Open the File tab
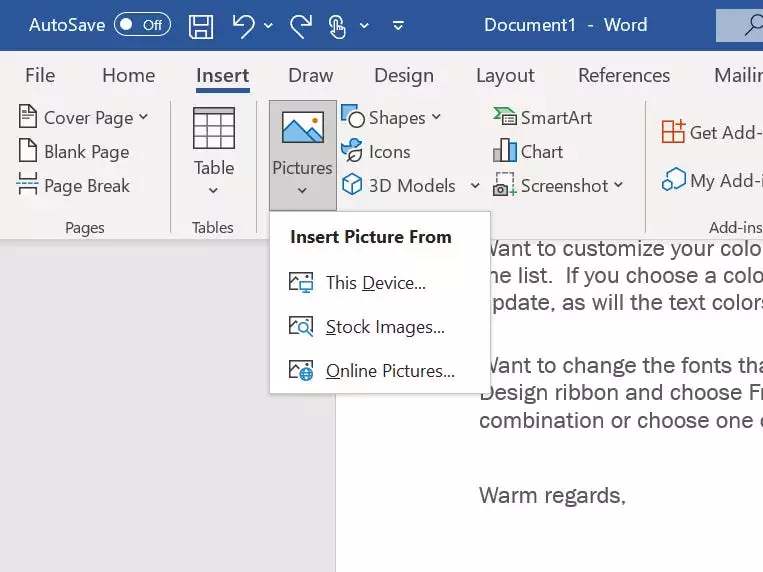The height and width of the screenshot is (572, 763). [40, 75]
